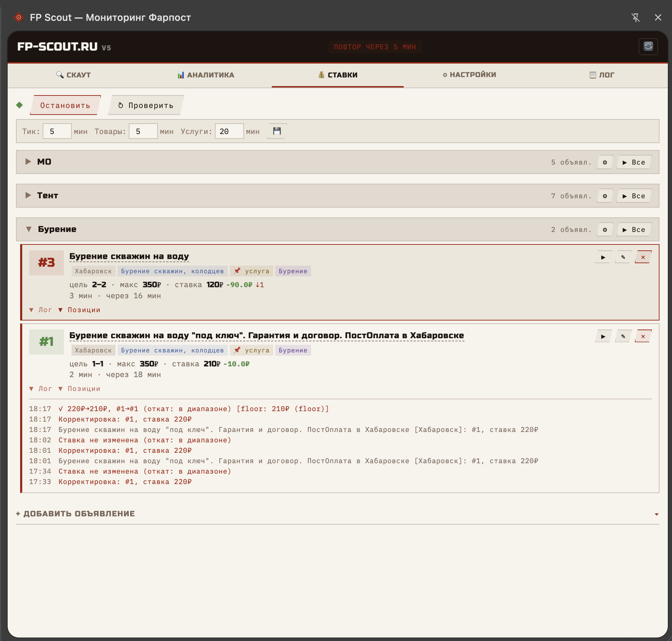This screenshot has height=641, width=672.
Task: Click the Проверить button
Action: click(x=146, y=105)
